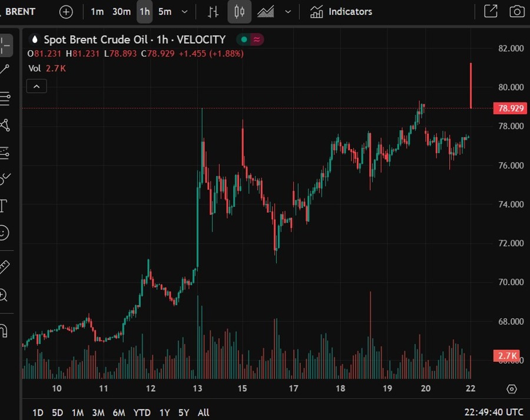Select the 5m timeframe
The image size is (530, 420).
(x=165, y=12)
